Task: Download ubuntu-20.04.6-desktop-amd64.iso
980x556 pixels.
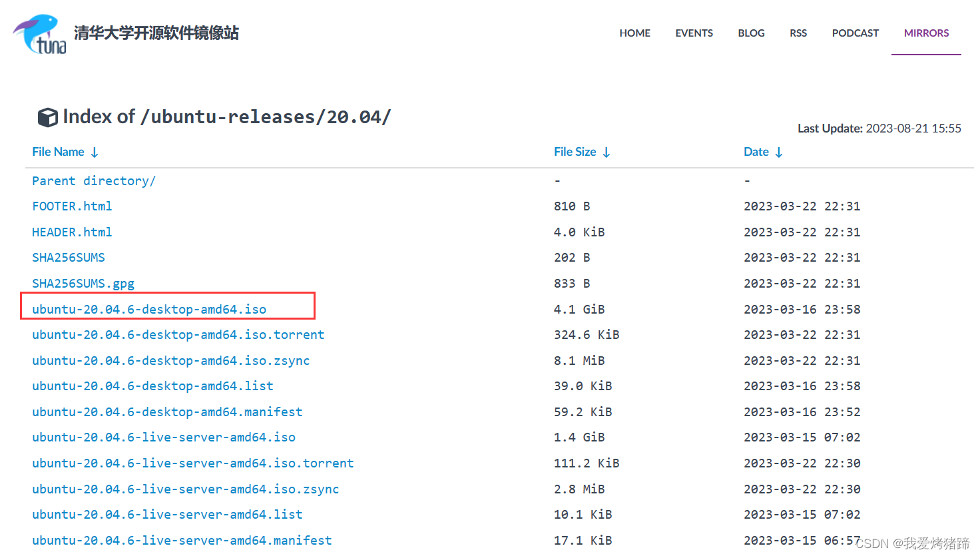Action: 149,310
